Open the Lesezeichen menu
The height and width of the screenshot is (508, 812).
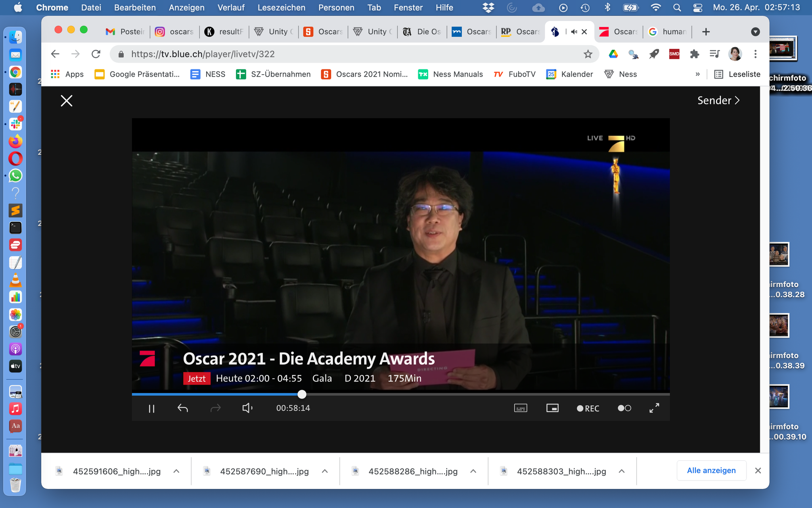(281, 8)
